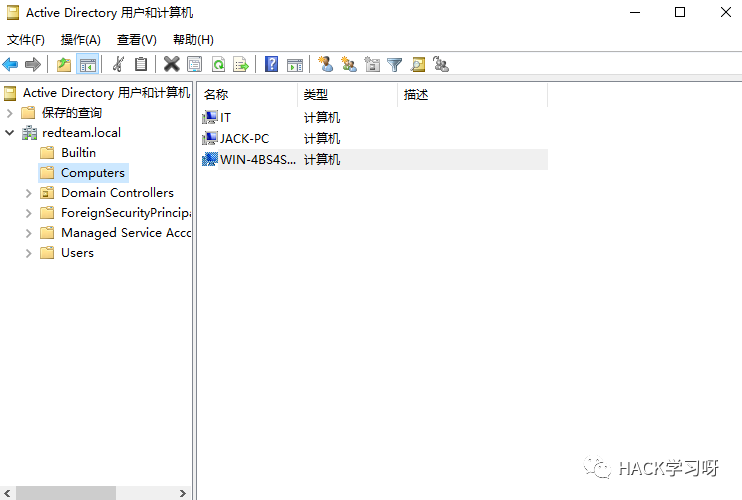Create new user icon in toolbar
Viewport: 742px width, 500px height.
click(x=325, y=64)
